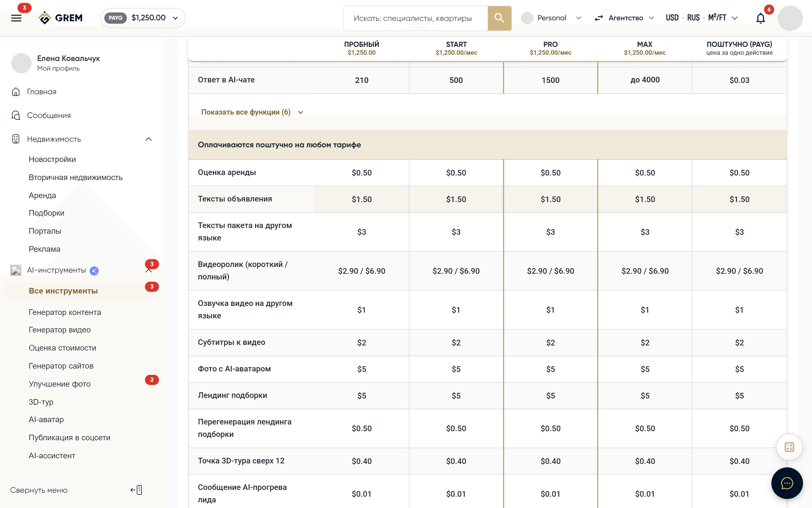Click the MAX plan column header
This screenshot has width=812, height=508.
[645, 48]
